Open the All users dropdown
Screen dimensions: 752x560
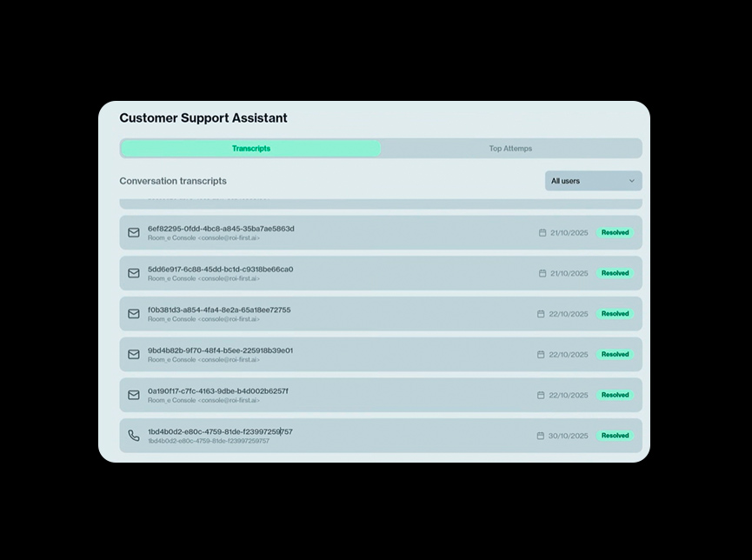click(593, 181)
